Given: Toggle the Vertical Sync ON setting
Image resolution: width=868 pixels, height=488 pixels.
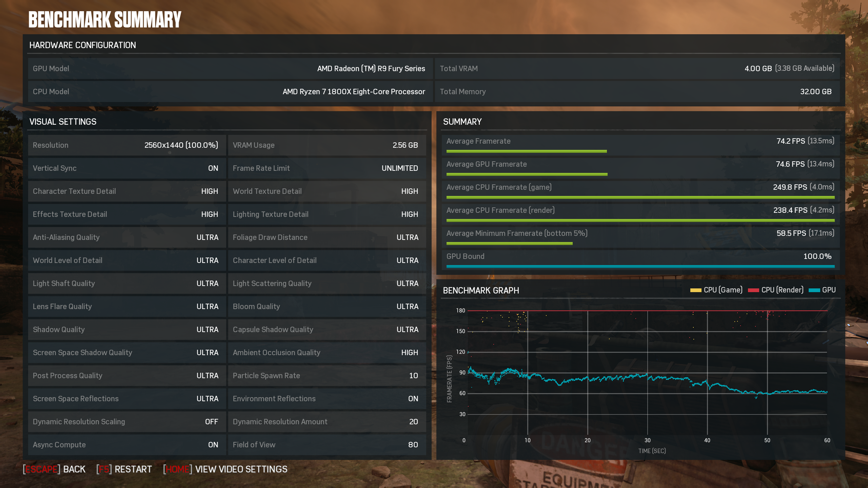Looking at the screenshot, I should pyautogui.click(x=213, y=168).
